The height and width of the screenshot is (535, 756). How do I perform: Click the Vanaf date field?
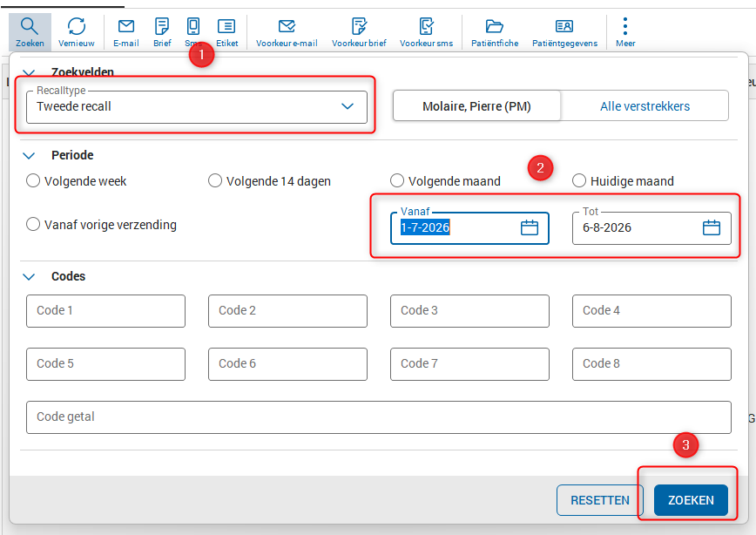(x=469, y=228)
